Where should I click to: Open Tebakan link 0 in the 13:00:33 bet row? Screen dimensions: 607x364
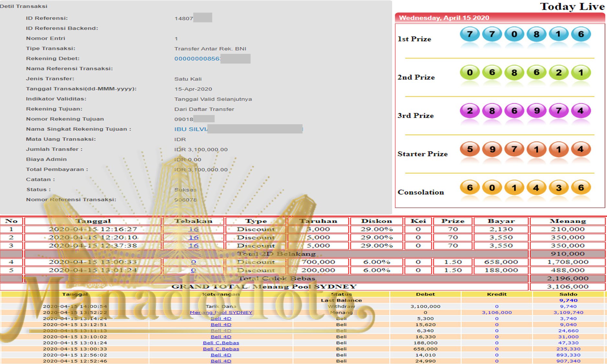point(193,262)
